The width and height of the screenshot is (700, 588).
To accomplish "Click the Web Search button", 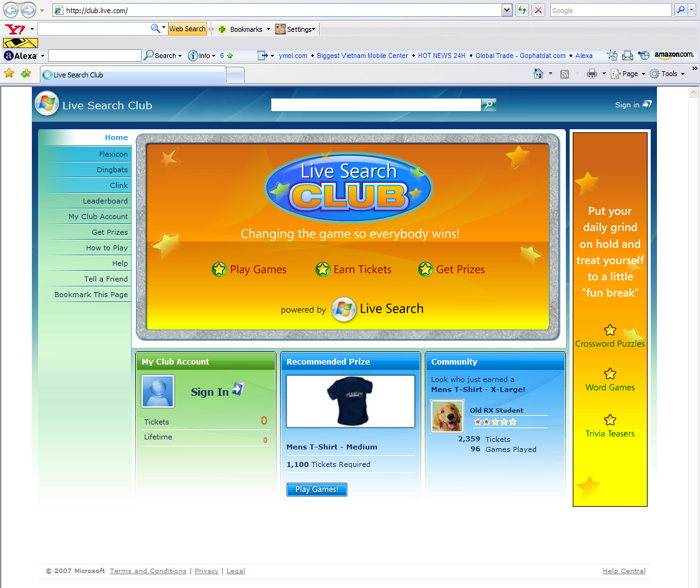I will tap(188, 29).
